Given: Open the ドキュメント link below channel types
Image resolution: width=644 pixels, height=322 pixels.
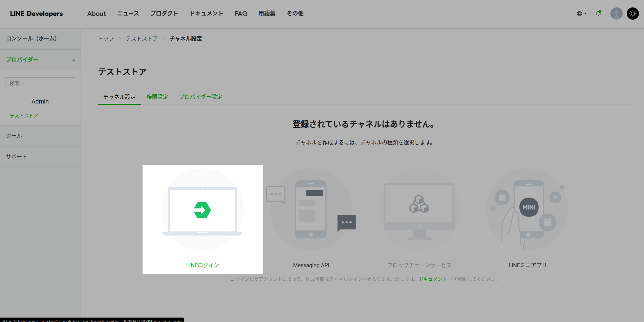Looking at the screenshot, I should coord(433,279).
